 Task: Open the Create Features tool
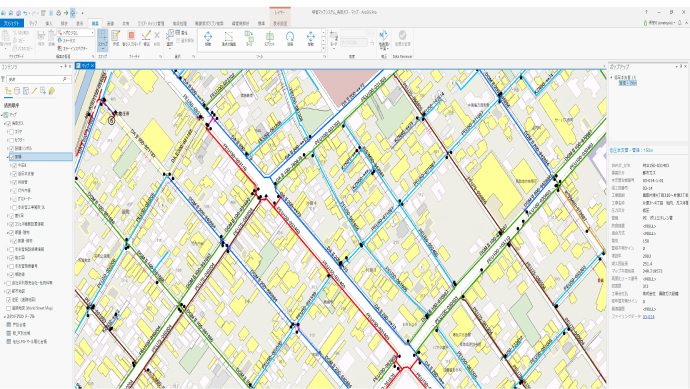116,38
